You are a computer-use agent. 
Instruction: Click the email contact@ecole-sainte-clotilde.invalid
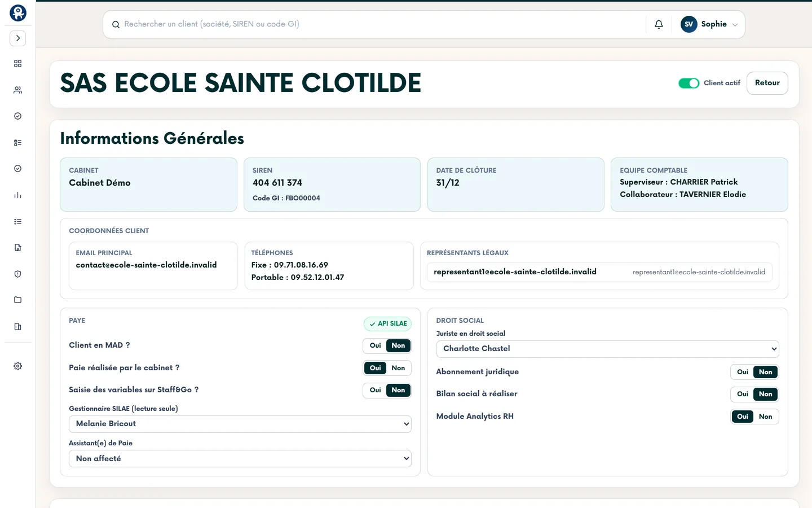(x=146, y=265)
